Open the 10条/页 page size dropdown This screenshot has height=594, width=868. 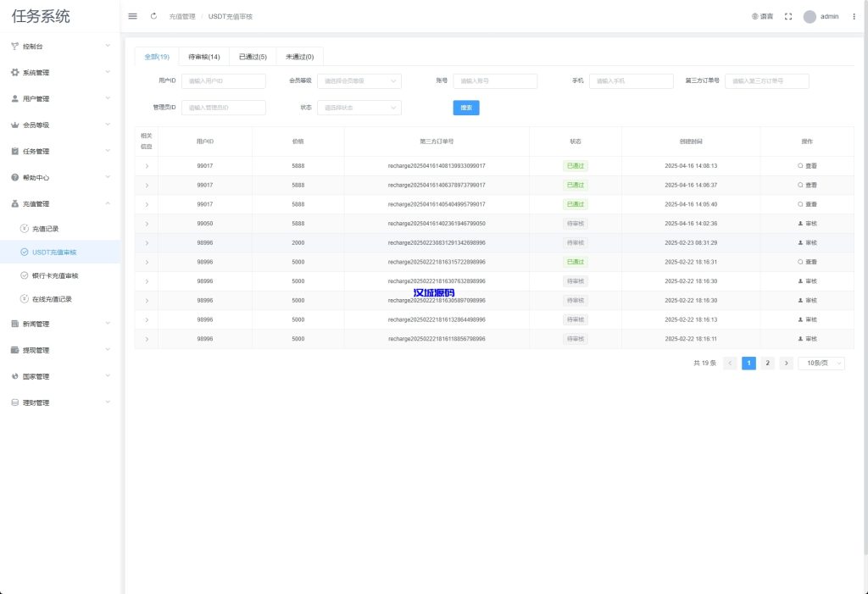(822, 363)
